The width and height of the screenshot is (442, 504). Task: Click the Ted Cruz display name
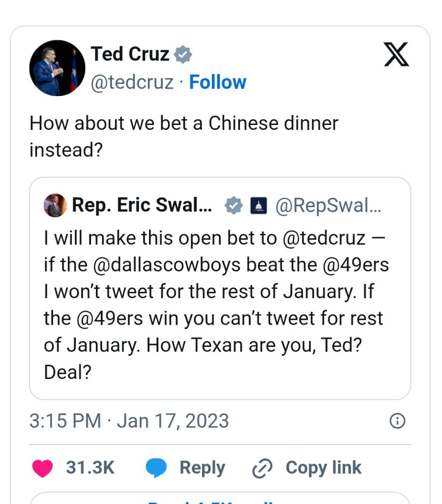click(x=130, y=54)
